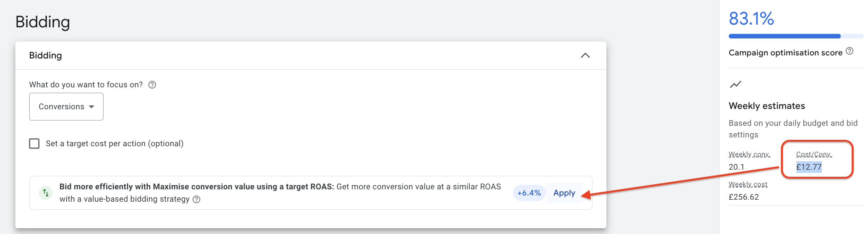The width and height of the screenshot is (868, 234).
Task: Click the Weekly estimates heading
Action: [x=766, y=106]
